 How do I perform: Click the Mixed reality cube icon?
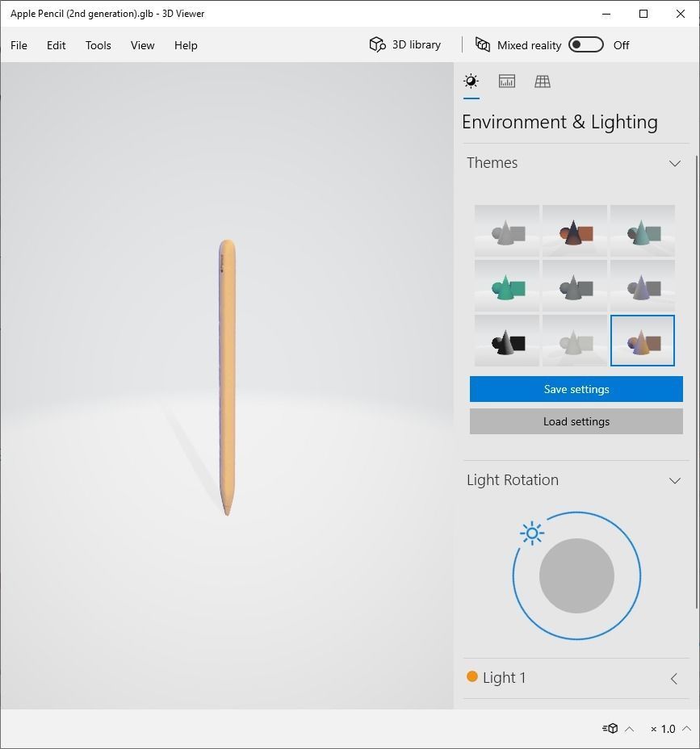click(483, 45)
